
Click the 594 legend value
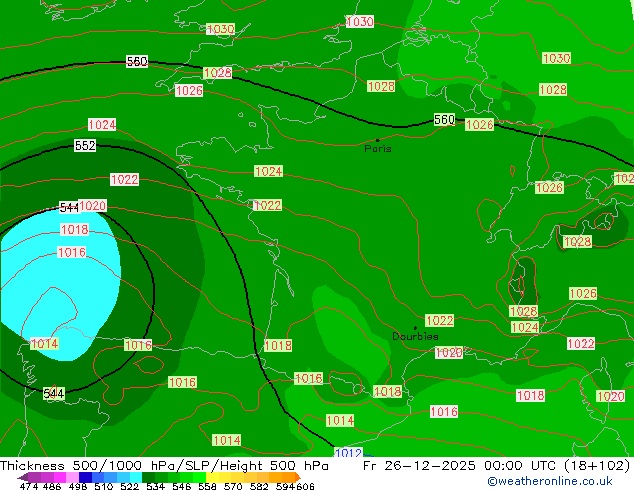(285, 486)
